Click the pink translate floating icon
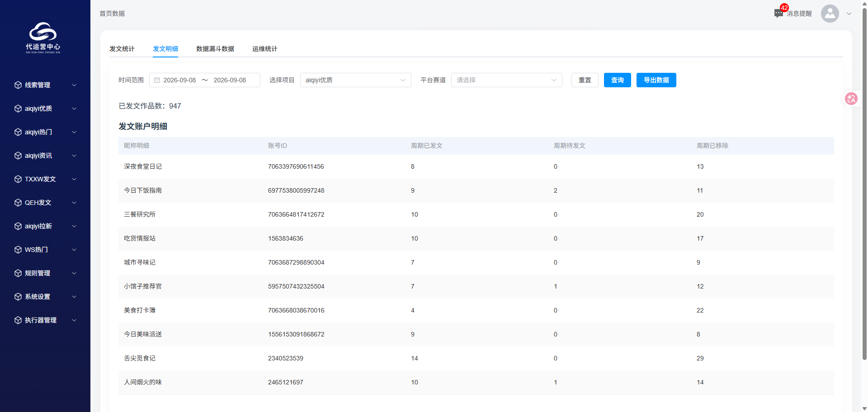This screenshot has height=412, width=868. click(x=851, y=99)
